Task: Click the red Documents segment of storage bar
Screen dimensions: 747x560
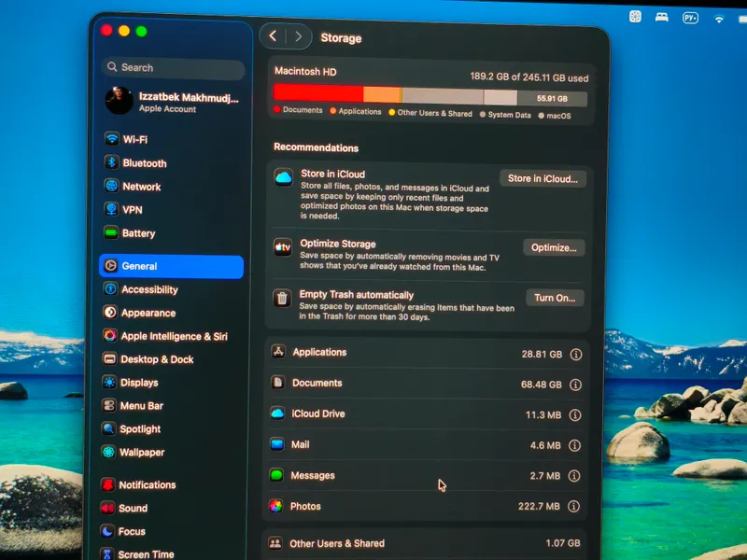Action: tap(318, 92)
